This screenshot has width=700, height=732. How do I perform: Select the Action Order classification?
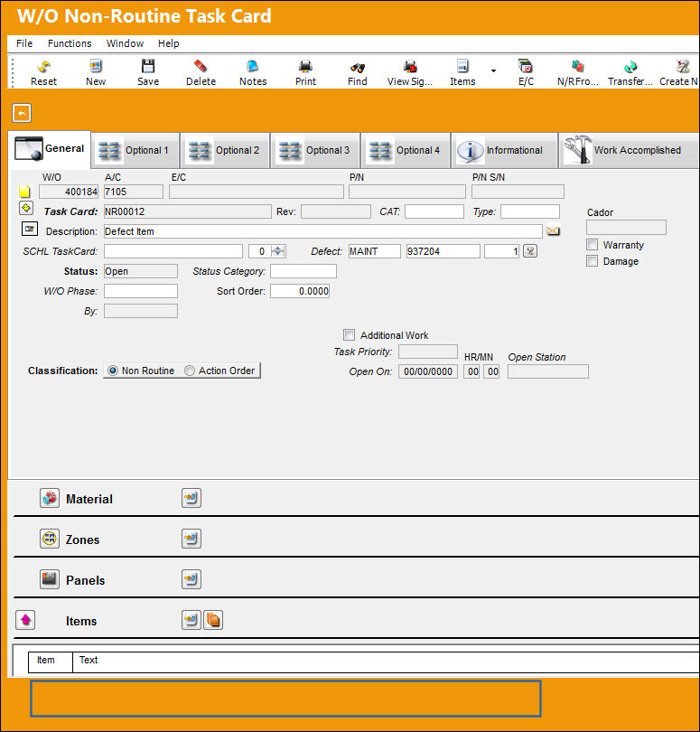pyautogui.click(x=189, y=371)
